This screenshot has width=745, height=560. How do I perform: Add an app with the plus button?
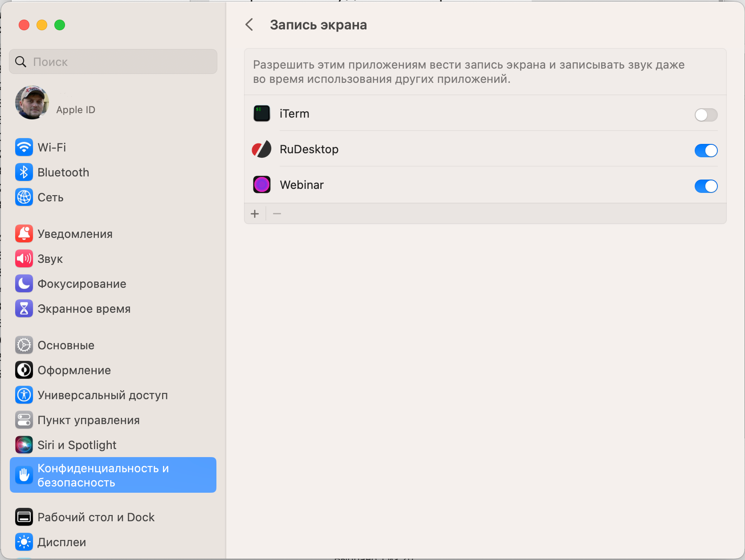pos(255,214)
